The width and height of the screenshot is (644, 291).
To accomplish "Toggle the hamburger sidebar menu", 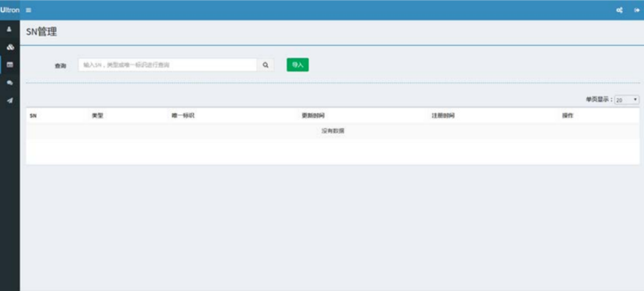I will coord(28,10).
